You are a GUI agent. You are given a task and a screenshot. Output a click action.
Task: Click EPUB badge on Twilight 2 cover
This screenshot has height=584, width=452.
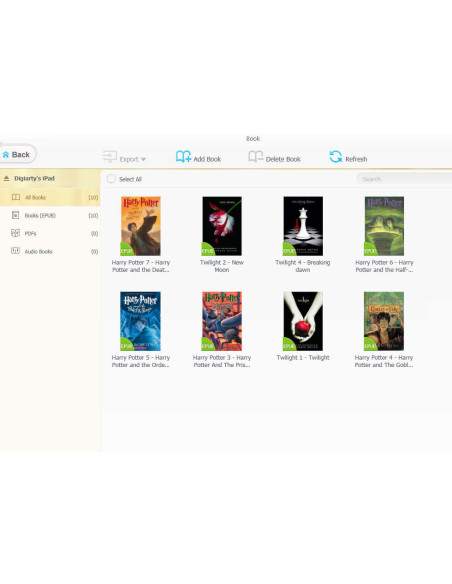pos(207,250)
